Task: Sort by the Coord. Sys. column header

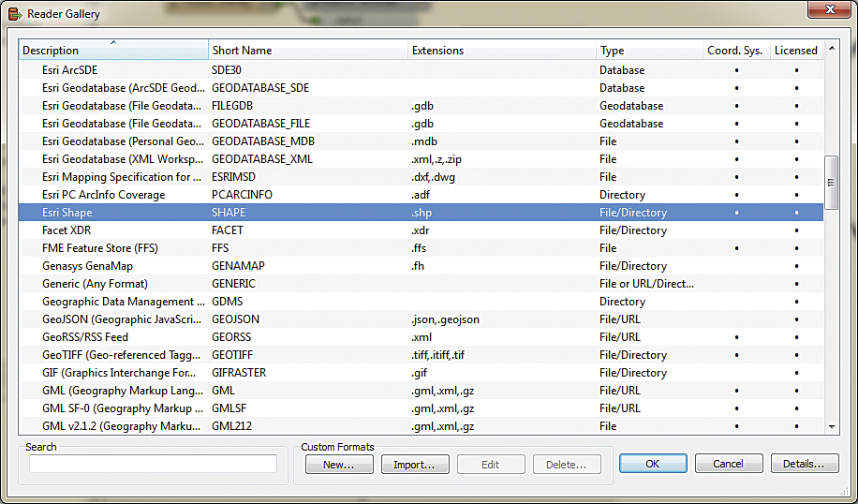Action: click(736, 50)
